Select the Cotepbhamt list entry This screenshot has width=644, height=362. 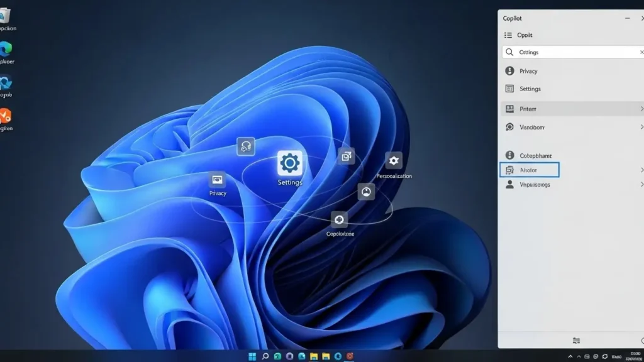pyautogui.click(x=535, y=155)
